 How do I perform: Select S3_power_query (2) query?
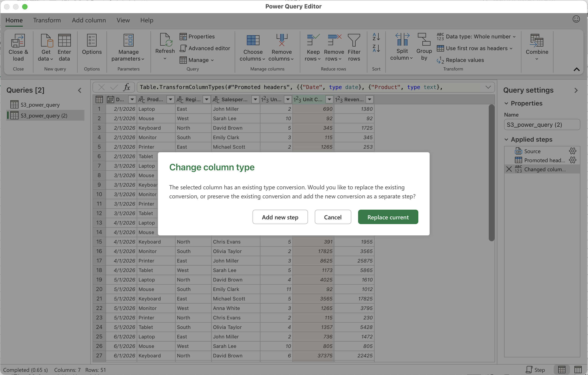pyautogui.click(x=45, y=115)
